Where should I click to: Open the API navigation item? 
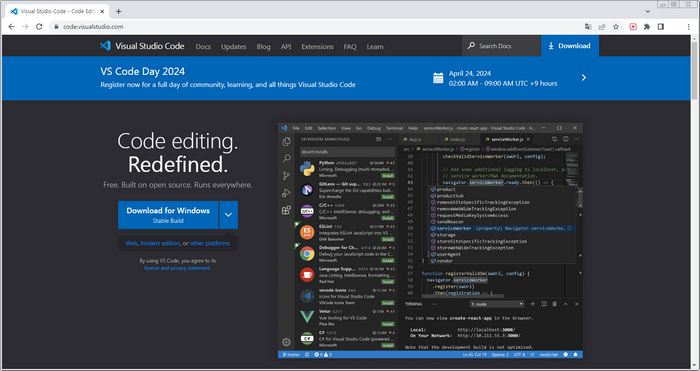pyautogui.click(x=286, y=46)
